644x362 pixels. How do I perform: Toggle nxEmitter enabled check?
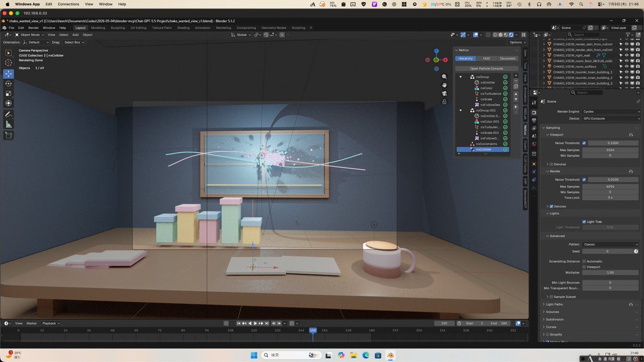pyautogui.click(x=505, y=83)
